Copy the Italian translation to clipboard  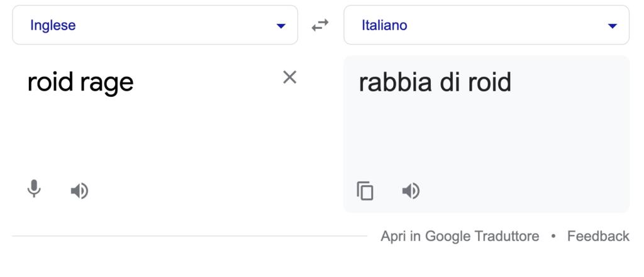pos(365,190)
